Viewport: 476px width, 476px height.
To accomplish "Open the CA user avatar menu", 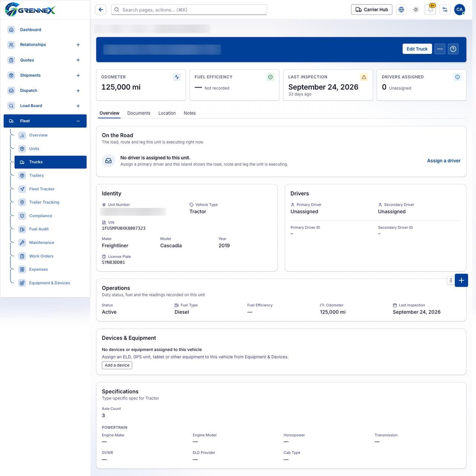I will point(460,10).
